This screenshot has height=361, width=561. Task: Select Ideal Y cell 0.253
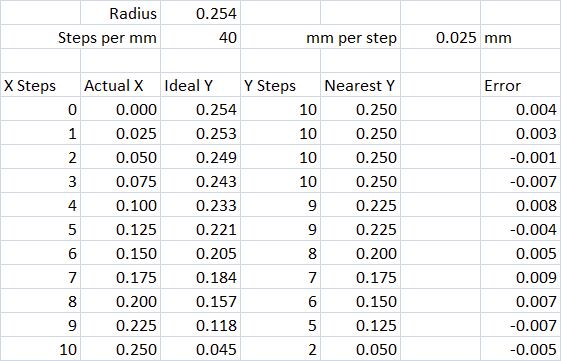pos(201,133)
